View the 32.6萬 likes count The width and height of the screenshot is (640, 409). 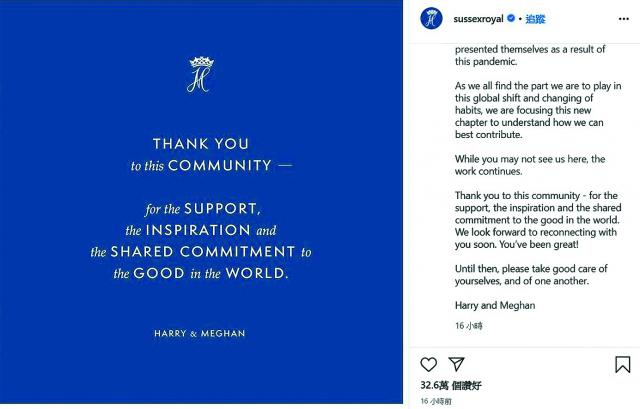[x=451, y=385]
